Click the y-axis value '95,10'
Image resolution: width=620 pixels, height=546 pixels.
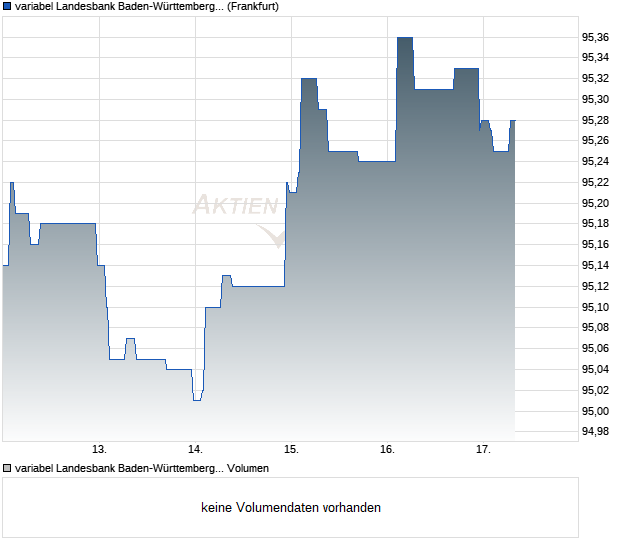595,307
